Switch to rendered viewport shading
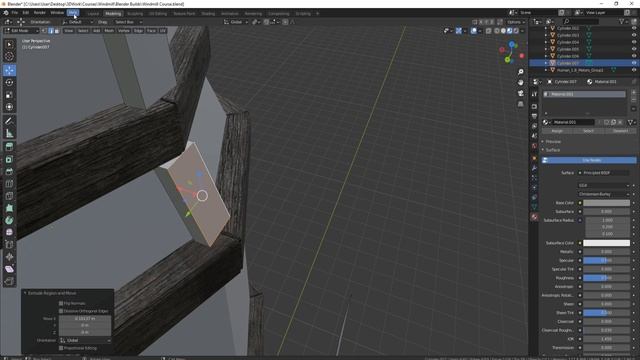 tap(516, 31)
